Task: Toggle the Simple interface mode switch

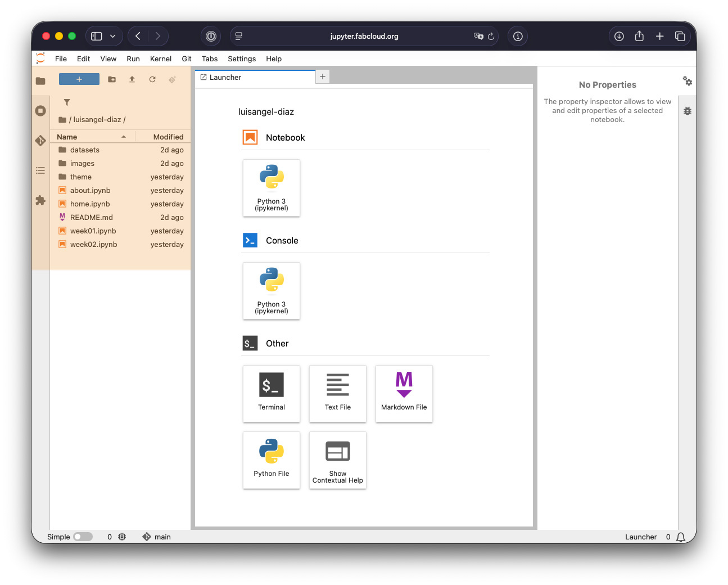Action: point(83,537)
